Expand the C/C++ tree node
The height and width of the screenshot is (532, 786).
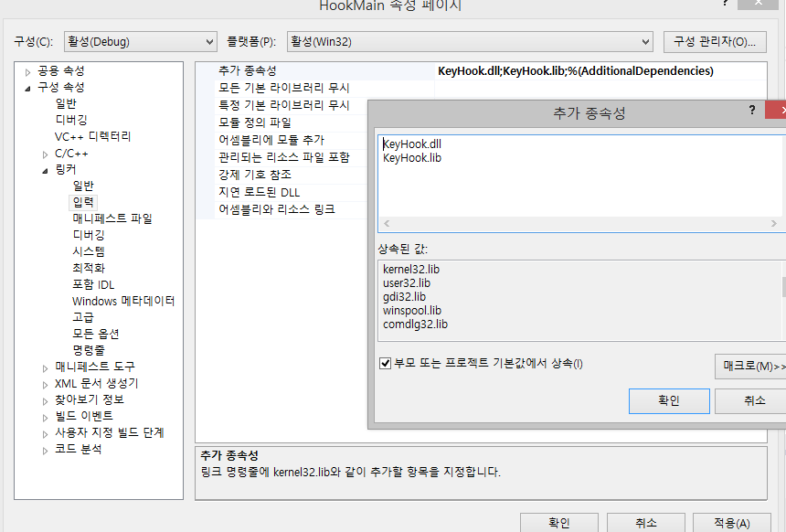click(x=46, y=154)
